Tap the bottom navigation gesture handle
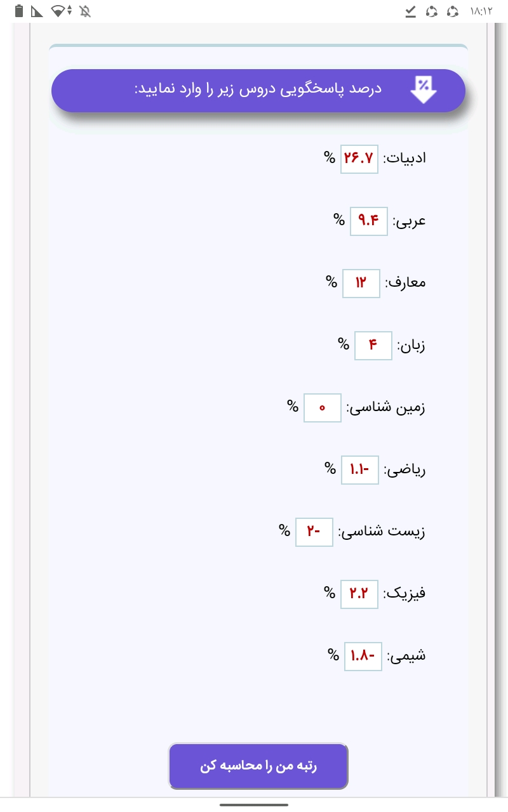Viewport: 508px width, 812px height. tap(254, 804)
